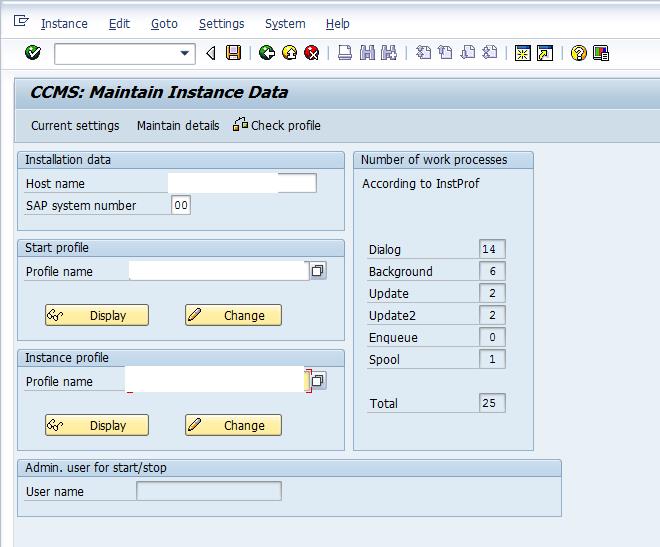Click the Print icon in toolbar
Image resolution: width=660 pixels, height=547 pixels.
pyautogui.click(x=345, y=53)
